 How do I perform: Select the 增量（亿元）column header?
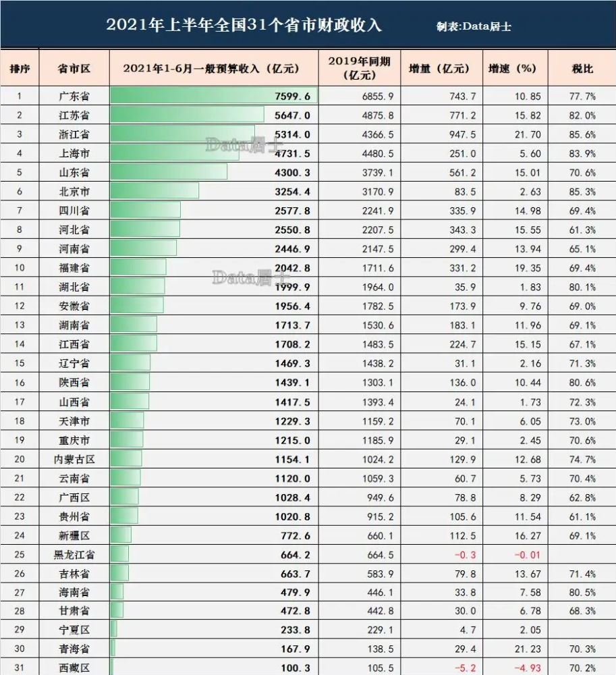[x=439, y=68]
